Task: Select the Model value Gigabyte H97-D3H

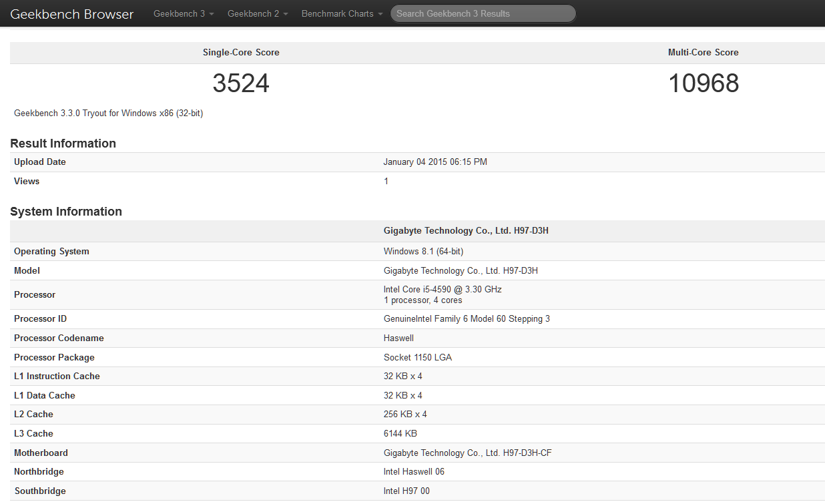Action: tap(461, 271)
